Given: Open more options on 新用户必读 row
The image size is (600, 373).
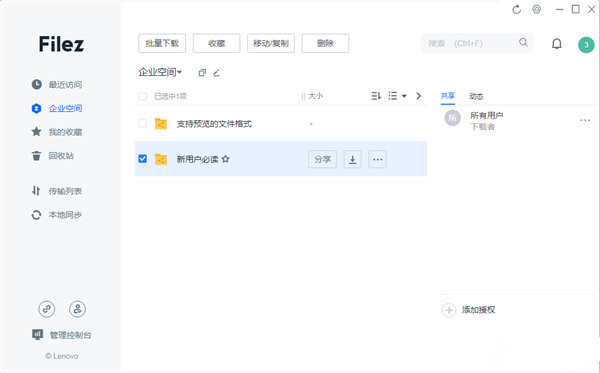Looking at the screenshot, I should point(377,159).
